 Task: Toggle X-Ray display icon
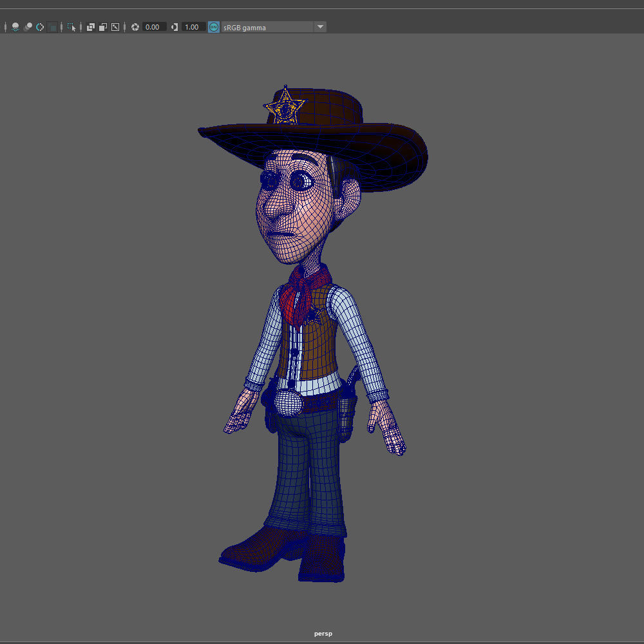point(91,27)
